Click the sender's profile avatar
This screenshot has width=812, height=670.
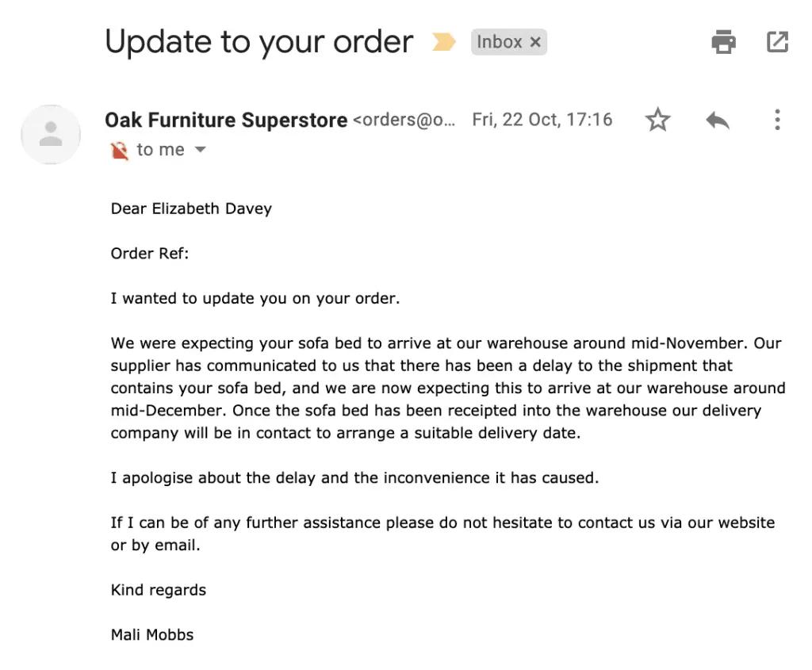(x=51, y=135)
